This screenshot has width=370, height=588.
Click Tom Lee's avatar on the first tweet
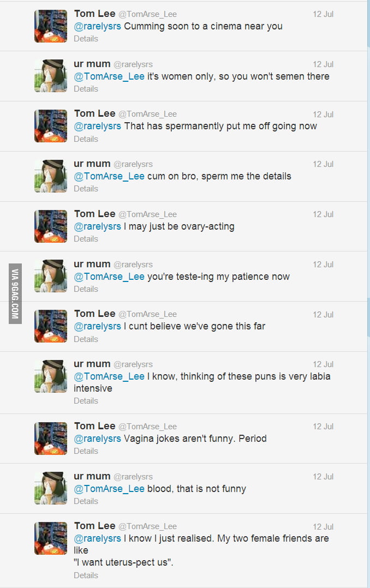50,26
